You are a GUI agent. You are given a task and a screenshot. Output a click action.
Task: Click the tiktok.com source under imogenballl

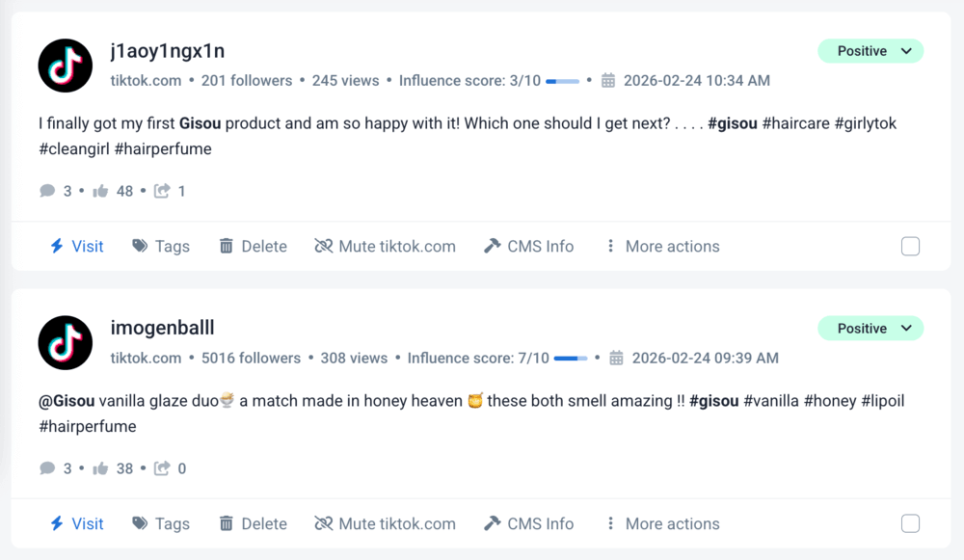(146, 359)
